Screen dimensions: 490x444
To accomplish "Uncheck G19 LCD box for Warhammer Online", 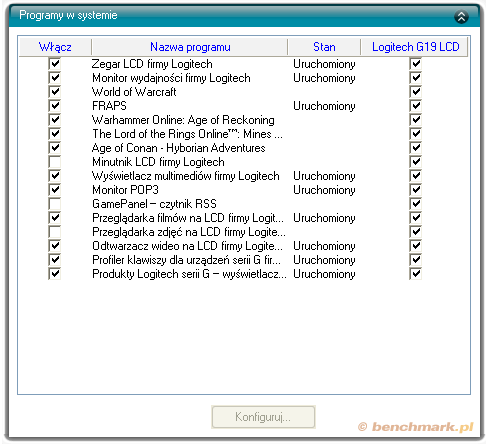I will (x=416, y=120).
